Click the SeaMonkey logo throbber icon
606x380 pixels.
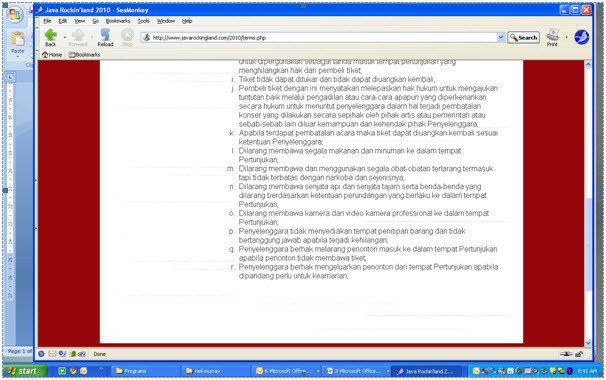581,37
